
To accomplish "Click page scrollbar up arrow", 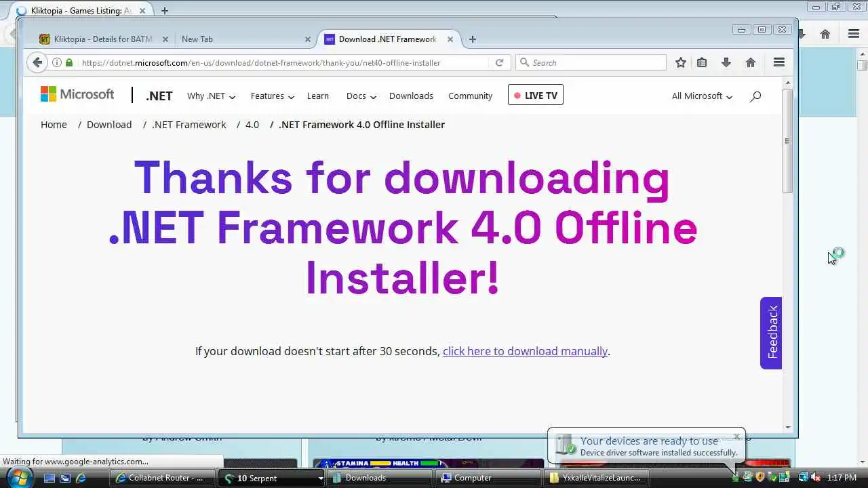I will click(x=787, y=83).
